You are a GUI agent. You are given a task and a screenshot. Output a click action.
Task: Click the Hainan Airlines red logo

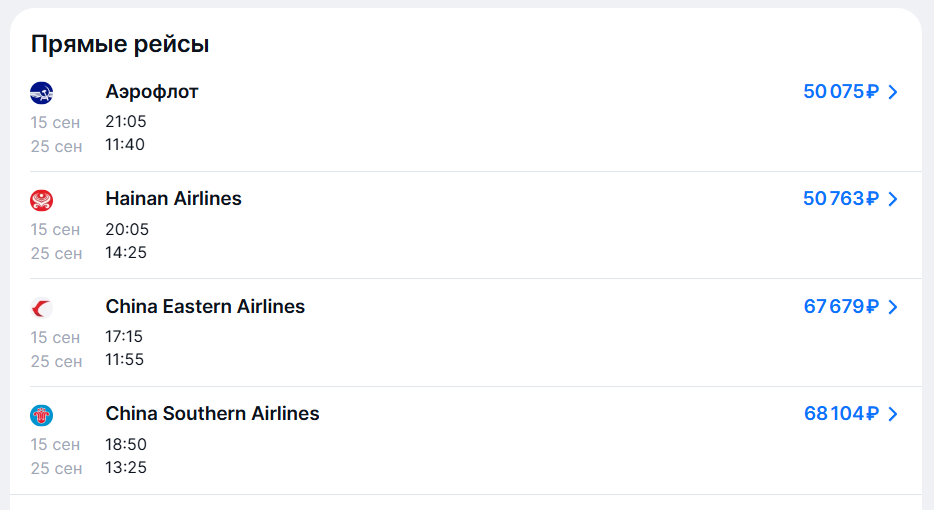[42, 200]
